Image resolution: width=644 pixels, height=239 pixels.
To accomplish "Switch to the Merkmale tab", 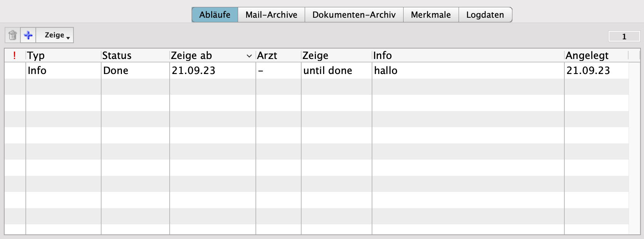I will 430,15.
